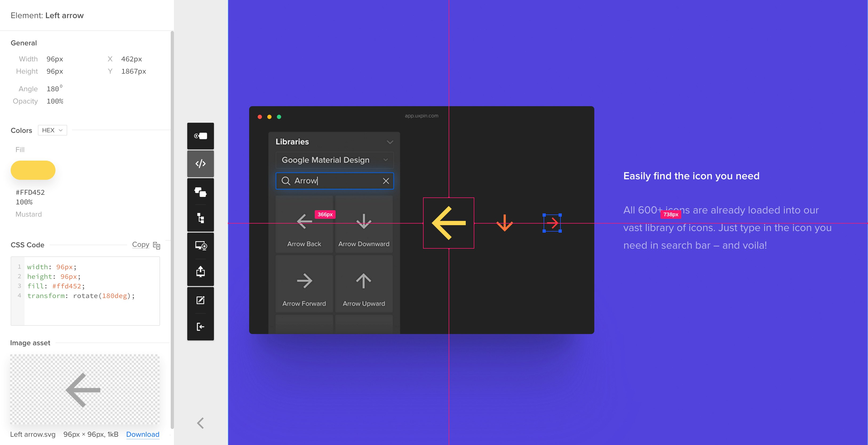Click the Left arrow image asset preview
The image size is (868, 445).
tap(85, 390)
